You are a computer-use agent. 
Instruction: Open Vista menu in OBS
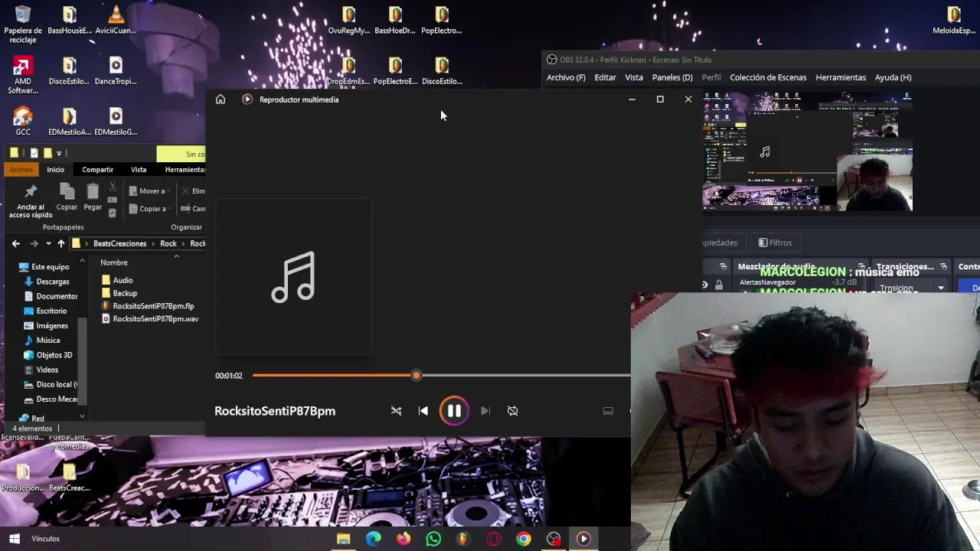click(x=634, y=77)
